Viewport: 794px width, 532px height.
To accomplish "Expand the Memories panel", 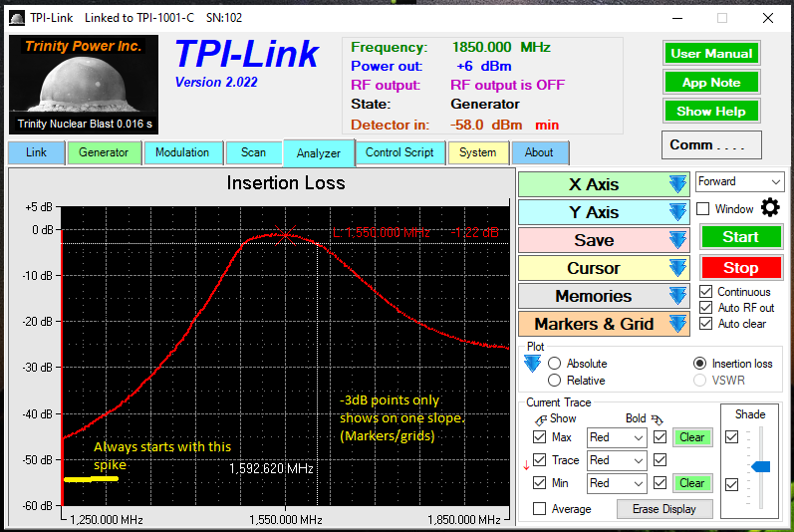I will [x=604, y=296].
